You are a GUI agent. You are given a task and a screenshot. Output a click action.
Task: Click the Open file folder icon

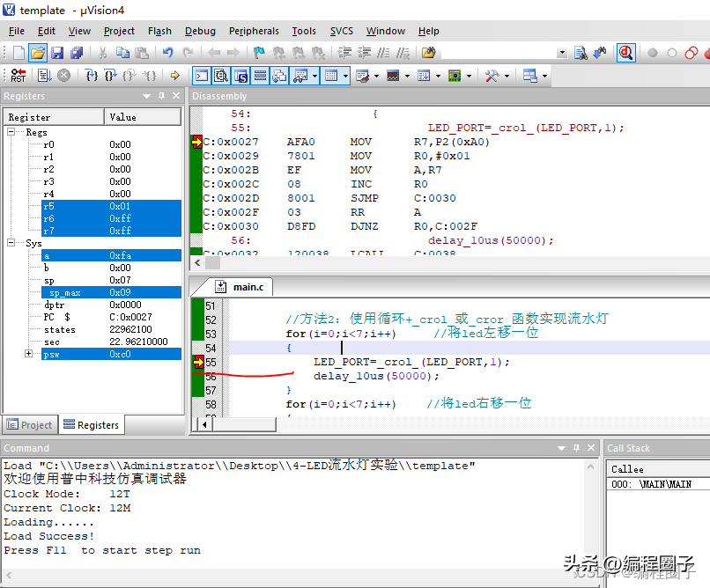pyautogui.click(x=37, y=53)
